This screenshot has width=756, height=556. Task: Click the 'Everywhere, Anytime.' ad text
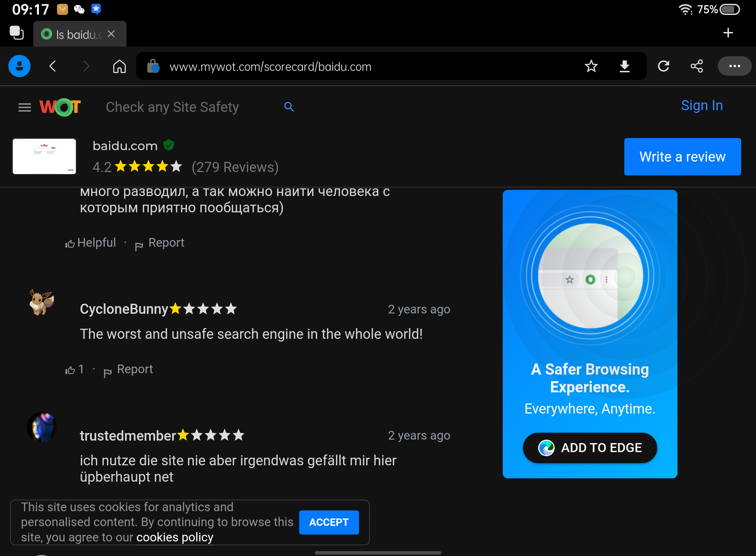[590, 409]
